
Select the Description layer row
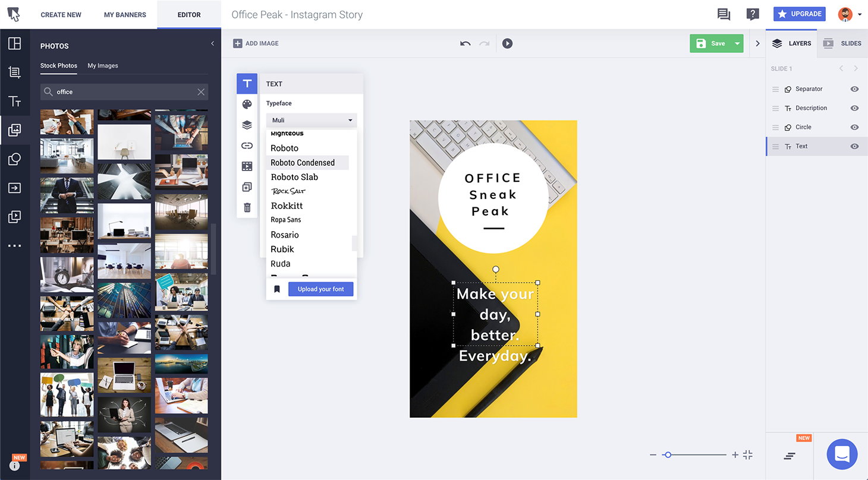coord(817,108)
